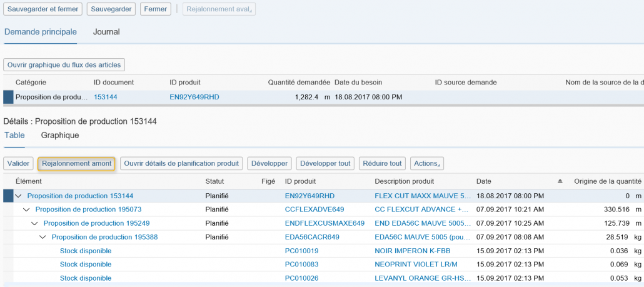Open description CC FLEXCUT ADVANCE link
Image resolution: width=644 pixels, height=287 pixels.
pos(421,209)
